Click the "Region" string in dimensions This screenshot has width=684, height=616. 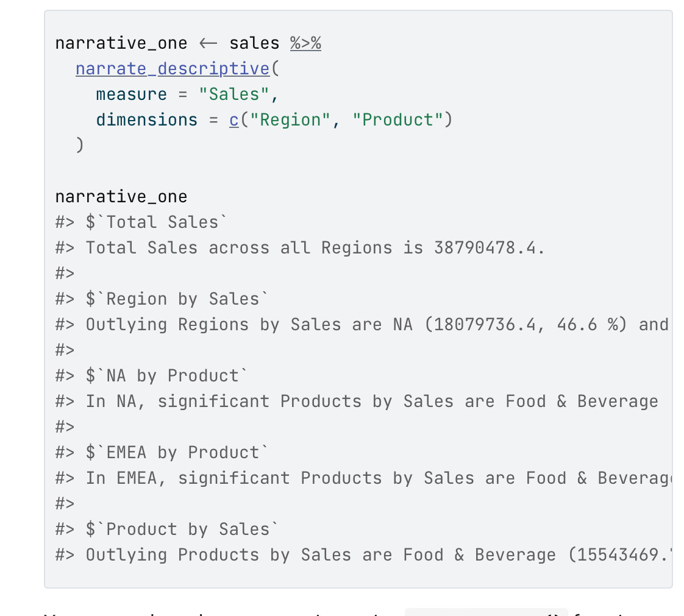[x=294, y=120]
